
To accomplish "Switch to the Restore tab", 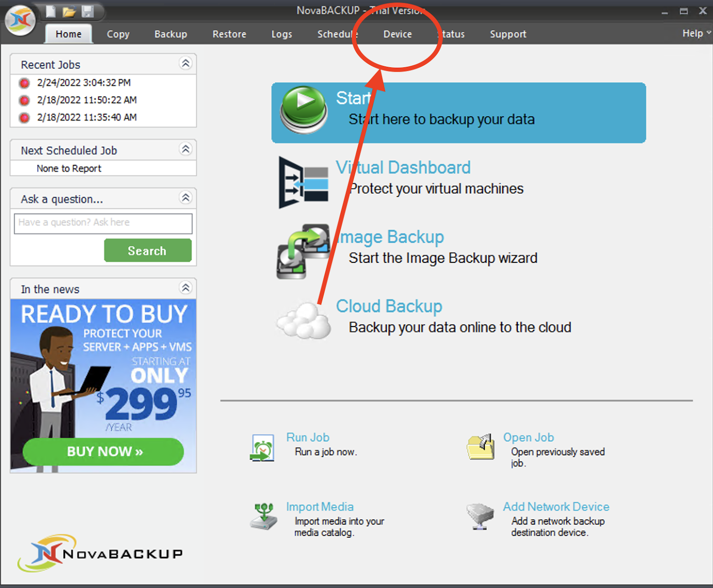I will 229,34.
